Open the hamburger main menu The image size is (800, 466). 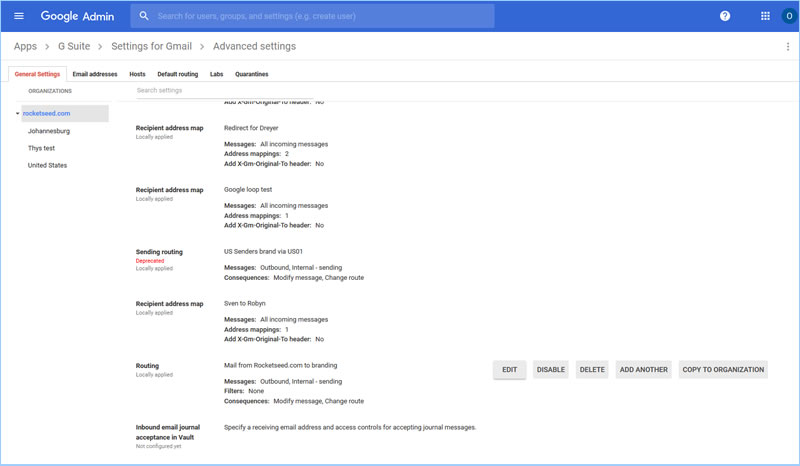pyautogui.click(x=19, y=16)
